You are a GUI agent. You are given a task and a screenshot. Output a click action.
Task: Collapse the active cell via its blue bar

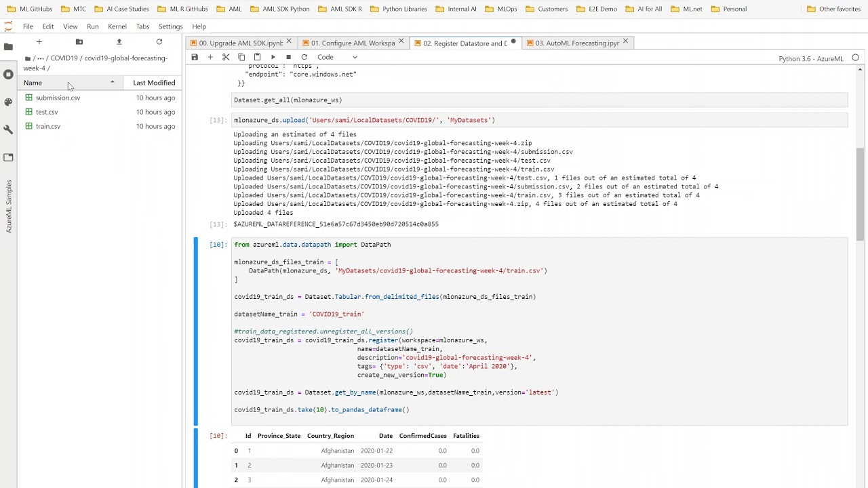click(x=196, y=331)
